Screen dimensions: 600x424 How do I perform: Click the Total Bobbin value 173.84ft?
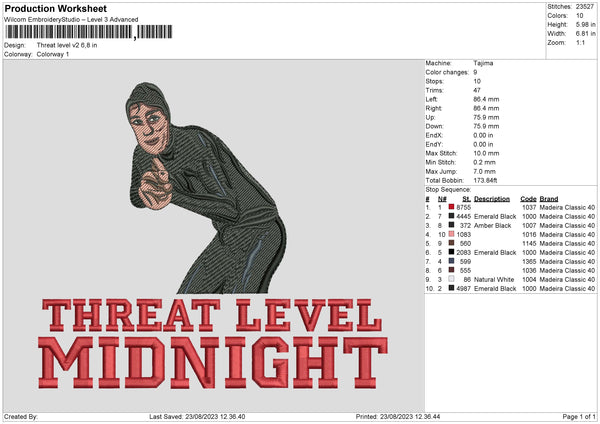point(485,180)
